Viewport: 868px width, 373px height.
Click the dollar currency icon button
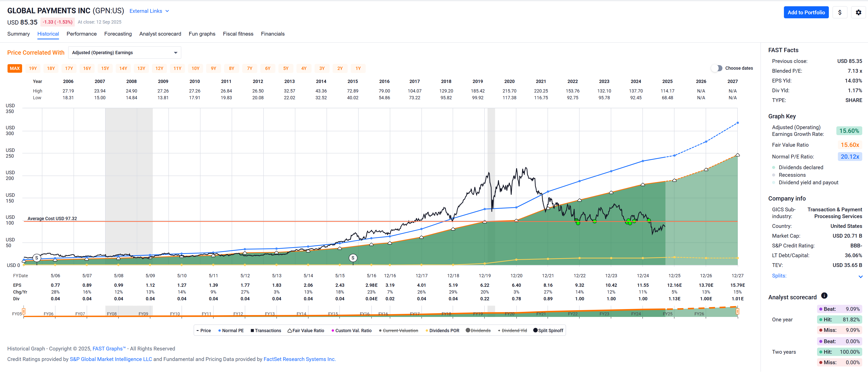tap(840, 13)
